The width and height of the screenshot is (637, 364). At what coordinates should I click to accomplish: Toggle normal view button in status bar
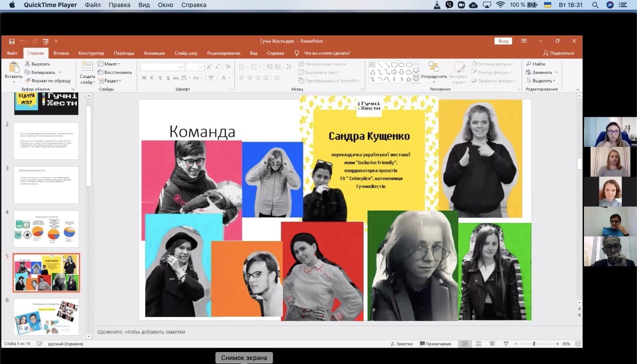[x=465, y=344]
